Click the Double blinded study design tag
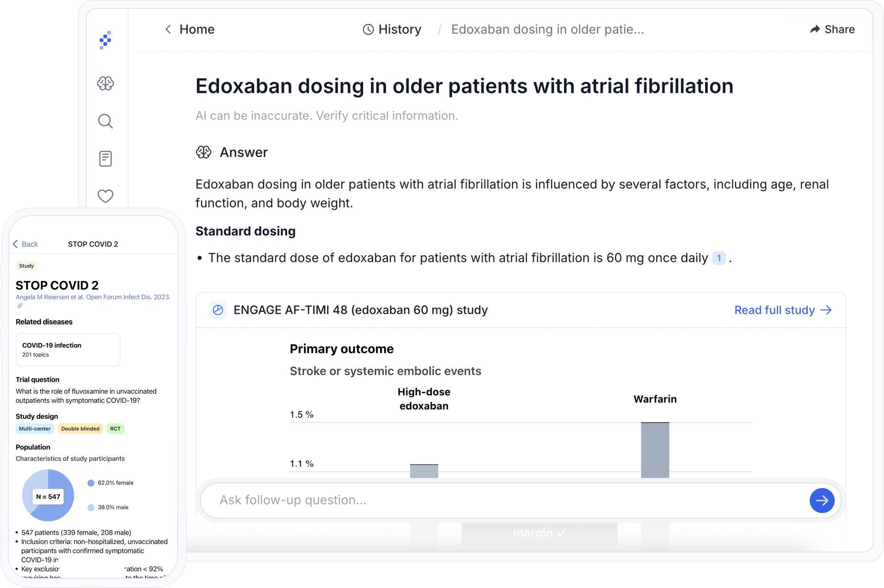Screen dimensions: 884x588 pos(80,429)
